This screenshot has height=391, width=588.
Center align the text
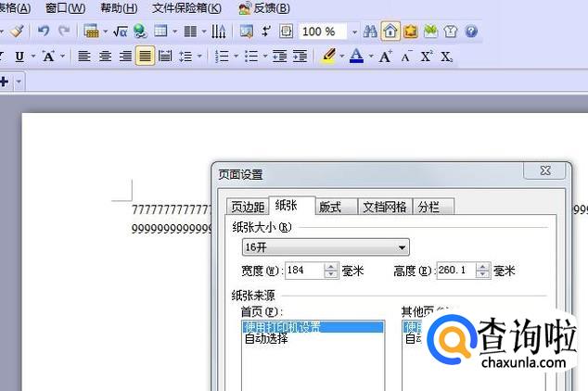[105, 57]
